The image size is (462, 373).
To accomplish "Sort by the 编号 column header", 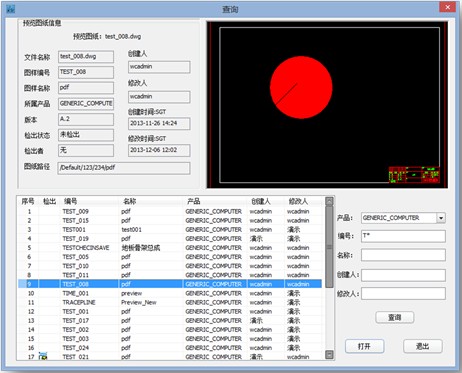I will (70, 201).
